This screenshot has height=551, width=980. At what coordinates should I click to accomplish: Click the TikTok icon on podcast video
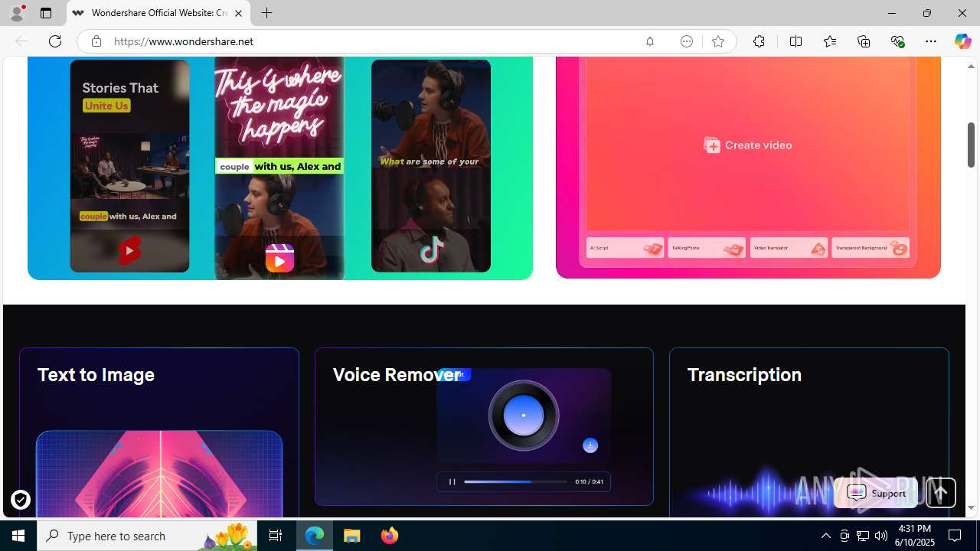tap(431, 249)
